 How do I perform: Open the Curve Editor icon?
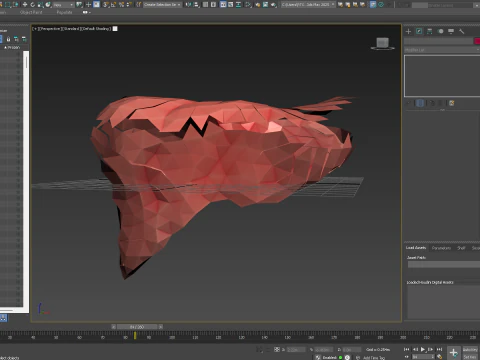(x=230, y=5)
